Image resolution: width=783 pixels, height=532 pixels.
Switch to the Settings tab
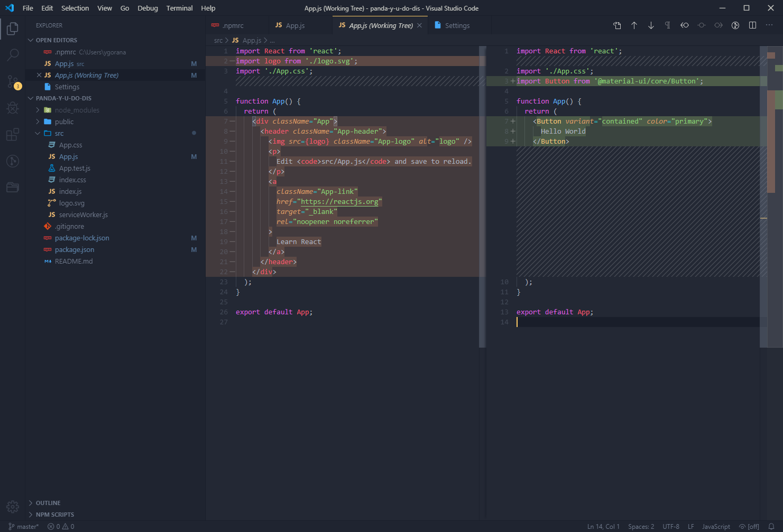(x=459, y=25)
